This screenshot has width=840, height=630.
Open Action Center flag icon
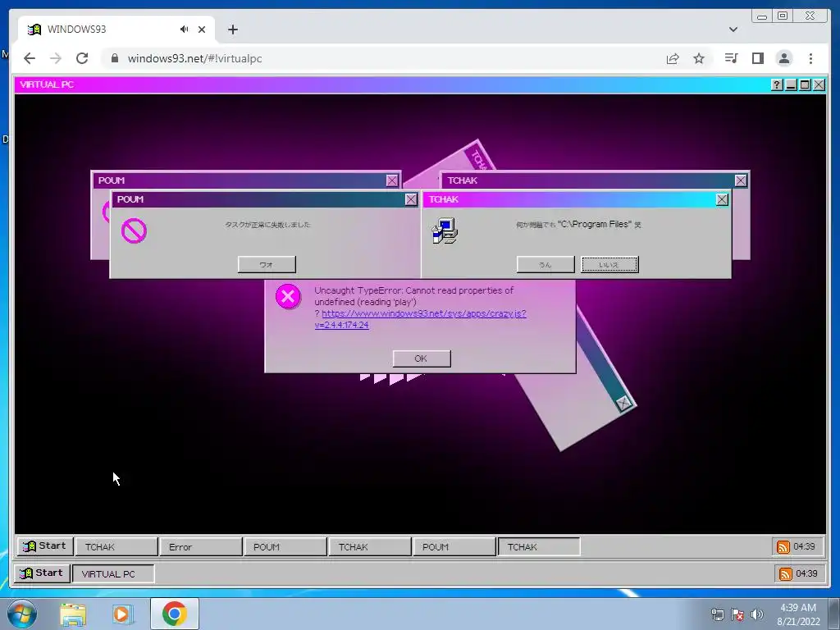tap(737, 614)
